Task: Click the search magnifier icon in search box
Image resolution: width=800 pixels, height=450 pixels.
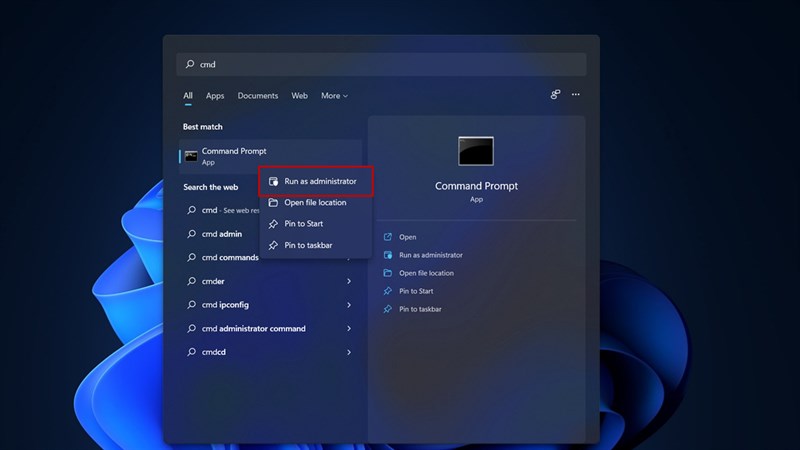Action: click(190, 65)
